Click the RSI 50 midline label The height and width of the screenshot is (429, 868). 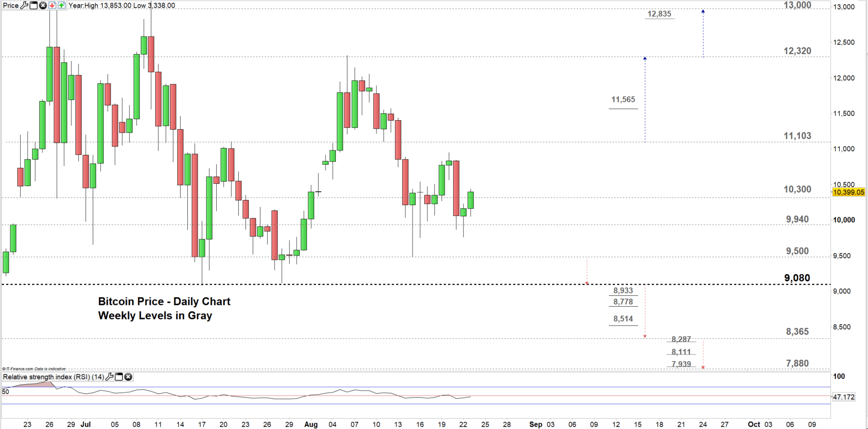point(5,392)
